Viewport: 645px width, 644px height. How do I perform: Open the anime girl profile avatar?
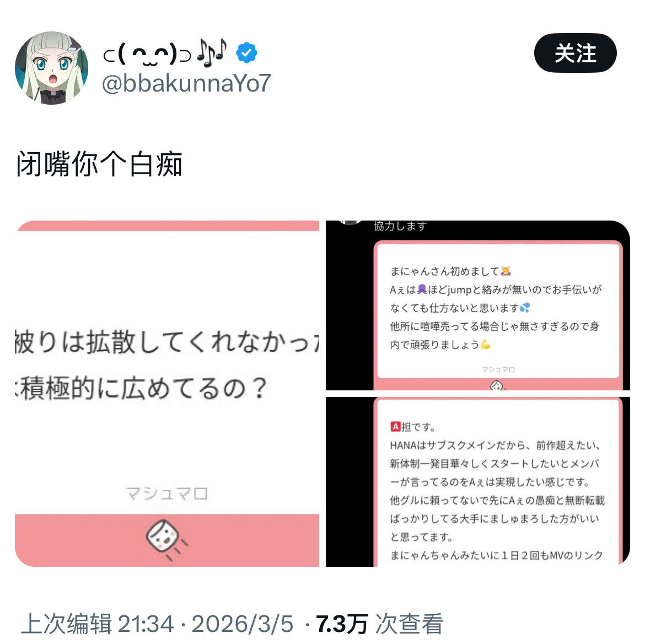pos(51,68)
